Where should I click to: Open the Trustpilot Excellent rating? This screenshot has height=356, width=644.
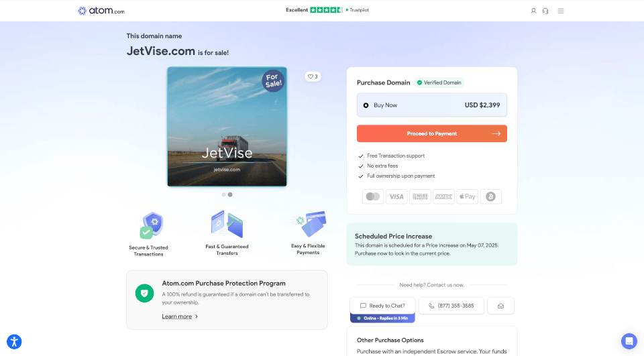pos(327,10)
